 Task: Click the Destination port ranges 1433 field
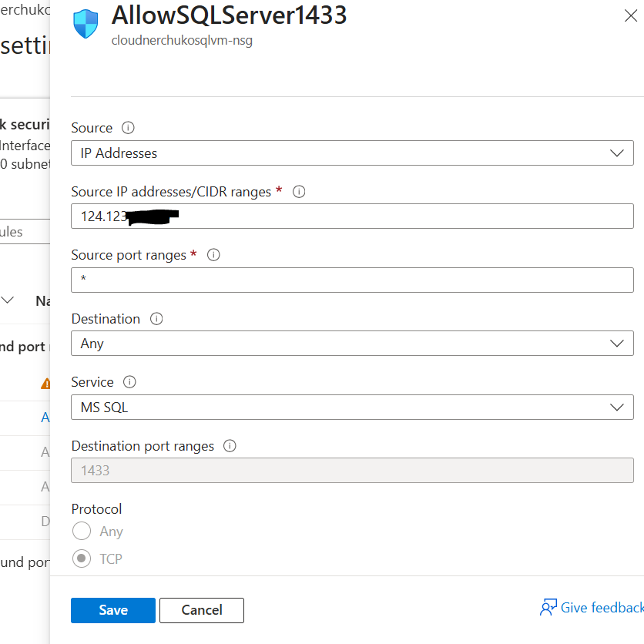click(x=352, y=470)
